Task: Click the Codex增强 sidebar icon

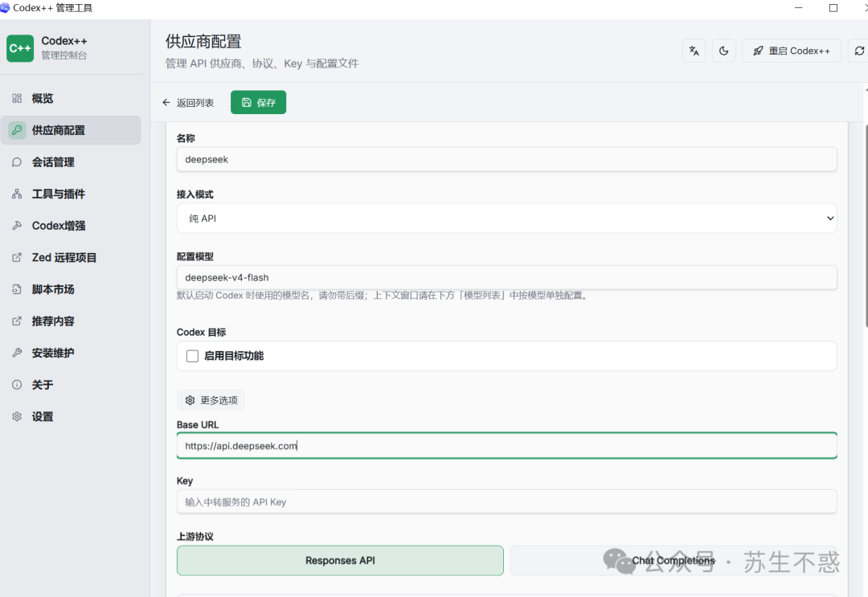Action: [x=17, y=226]
